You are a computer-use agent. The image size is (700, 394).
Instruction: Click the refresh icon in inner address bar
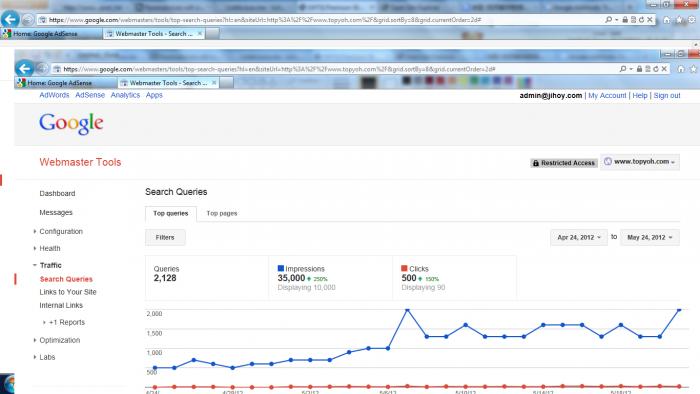[655, 69]
